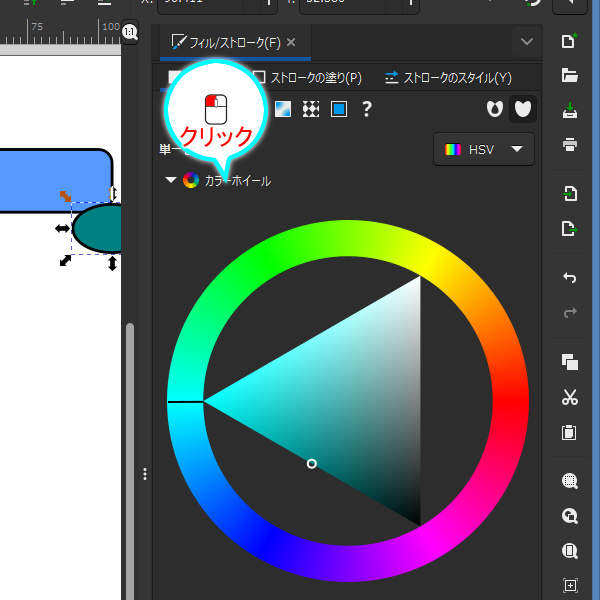Click red hue on color wheel ring

pos(510,400)
